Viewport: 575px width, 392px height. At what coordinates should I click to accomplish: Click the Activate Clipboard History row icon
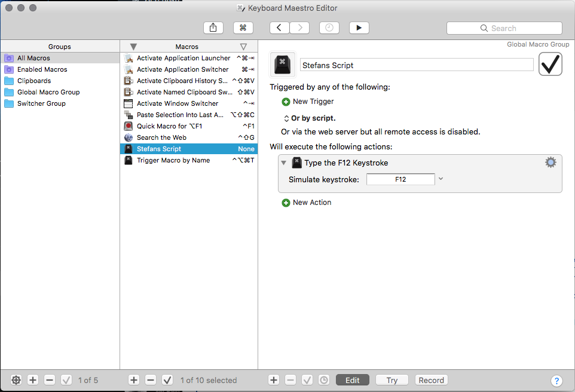129,81
